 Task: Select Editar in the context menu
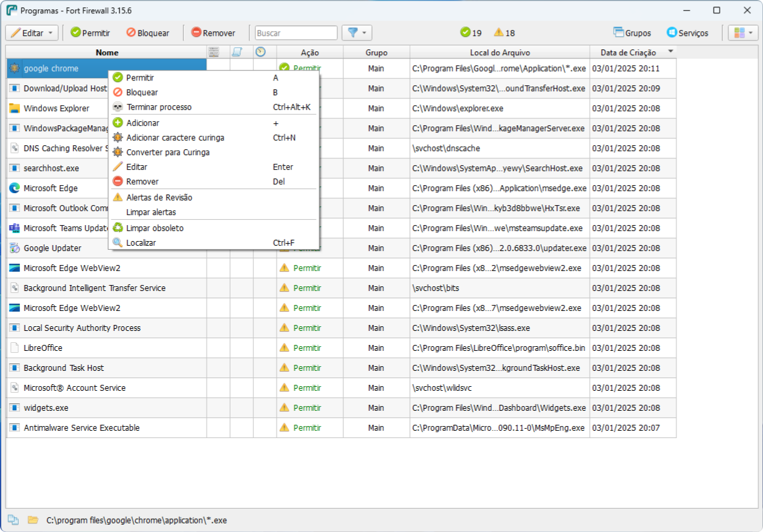pos(214,167)
